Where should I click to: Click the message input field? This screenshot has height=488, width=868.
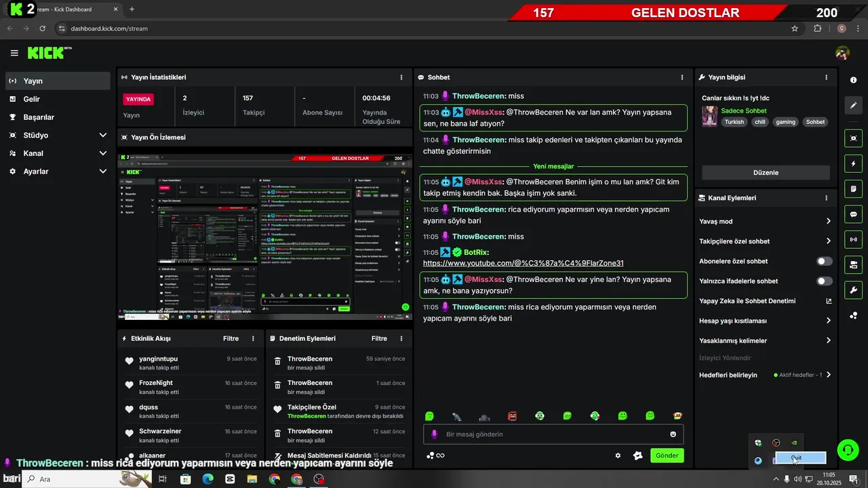(x=553, y=434)
